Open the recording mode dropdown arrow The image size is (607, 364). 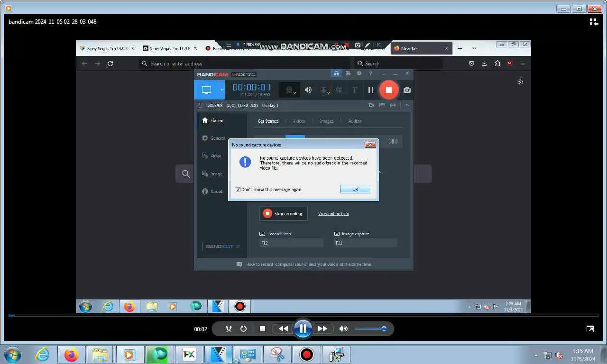tap(221, 90)
